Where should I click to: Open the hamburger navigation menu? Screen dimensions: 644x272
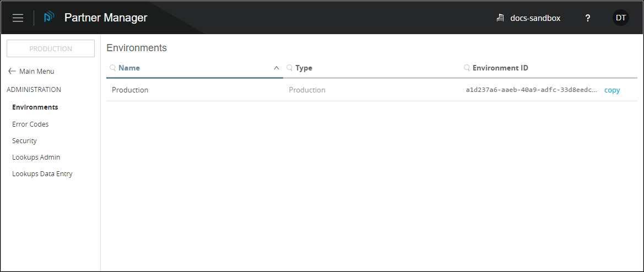(18, 18)
